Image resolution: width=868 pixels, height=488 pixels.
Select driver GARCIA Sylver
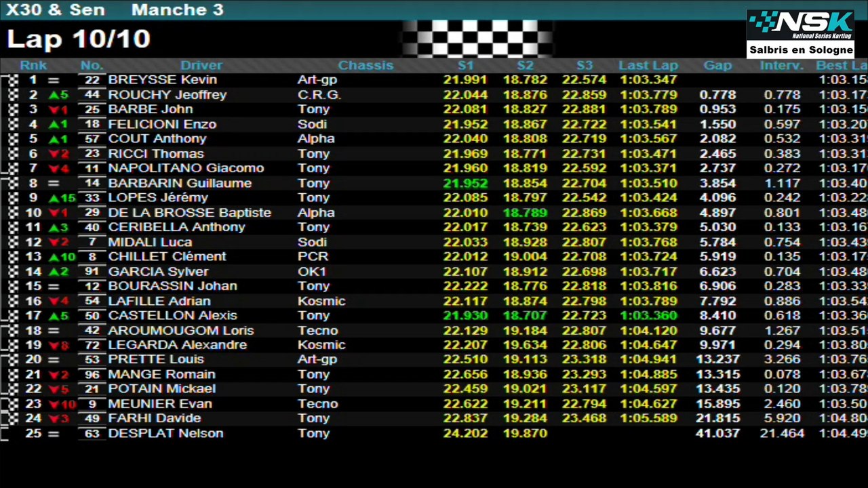(x=158, y=272)
